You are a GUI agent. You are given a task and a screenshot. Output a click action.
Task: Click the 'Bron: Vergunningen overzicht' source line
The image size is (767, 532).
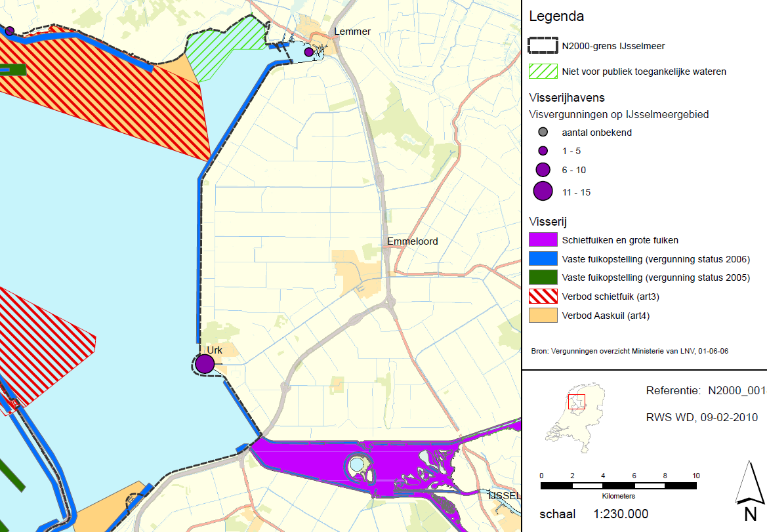630,351
